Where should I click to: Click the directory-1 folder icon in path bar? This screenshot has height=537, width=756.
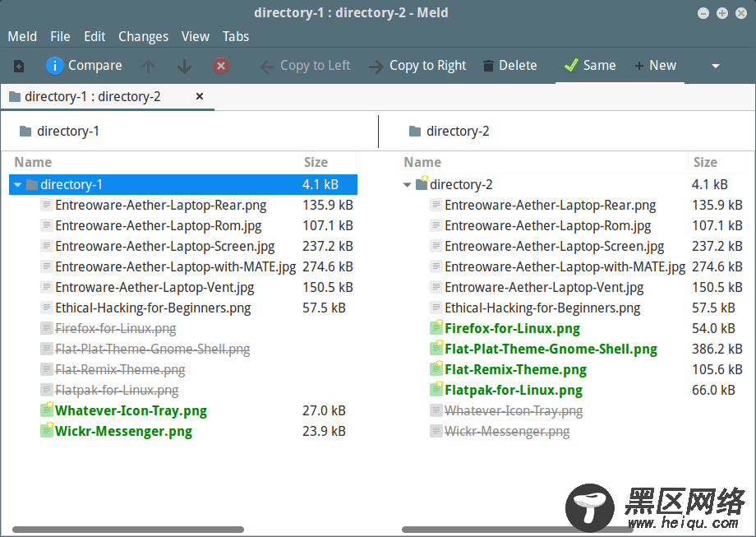(25, 131)
